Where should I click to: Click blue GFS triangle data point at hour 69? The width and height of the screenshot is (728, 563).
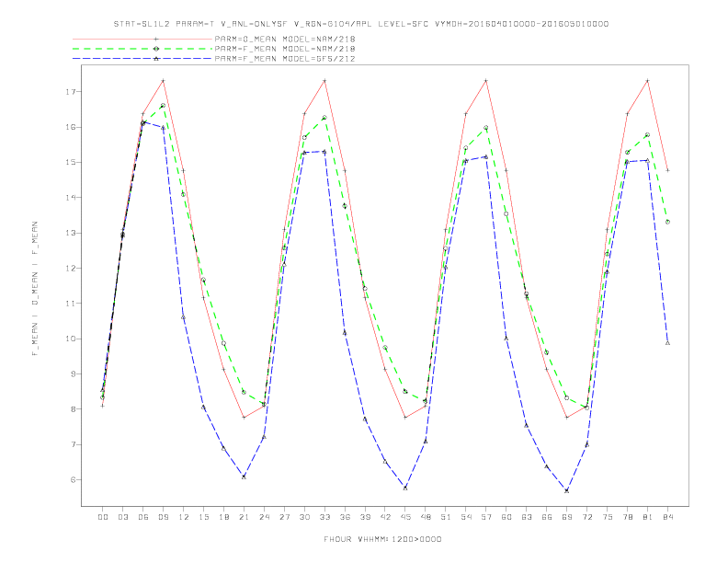point(567,490)
